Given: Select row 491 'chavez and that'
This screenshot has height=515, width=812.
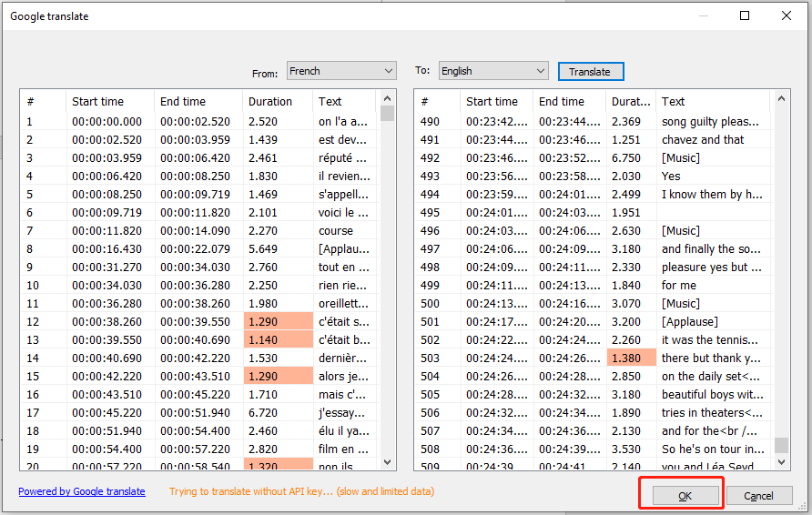Looking at the screenshot, I should pyautogui.click(x=594, y=140).
